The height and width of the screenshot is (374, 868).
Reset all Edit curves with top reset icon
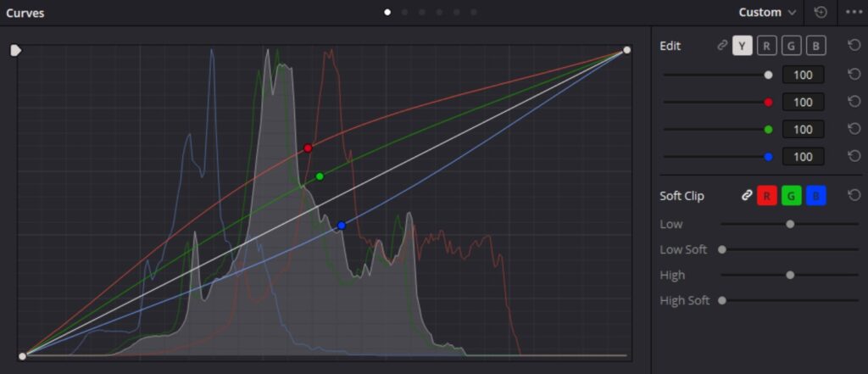[x=854, y=46]
